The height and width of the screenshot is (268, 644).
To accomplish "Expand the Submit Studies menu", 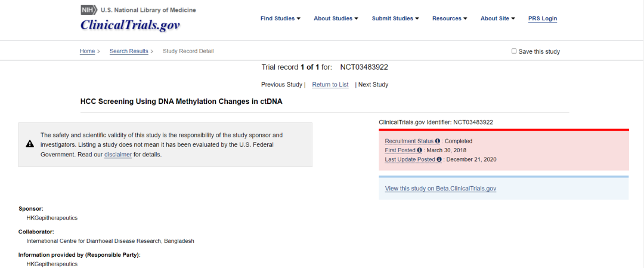I will [x=395, y=19].
